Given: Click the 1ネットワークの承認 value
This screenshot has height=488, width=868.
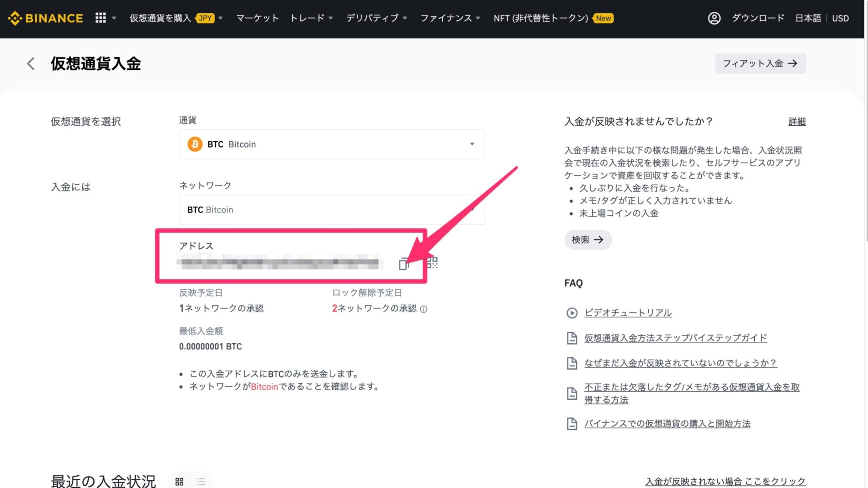Looking at the screenshot, I should coord(221,308).
